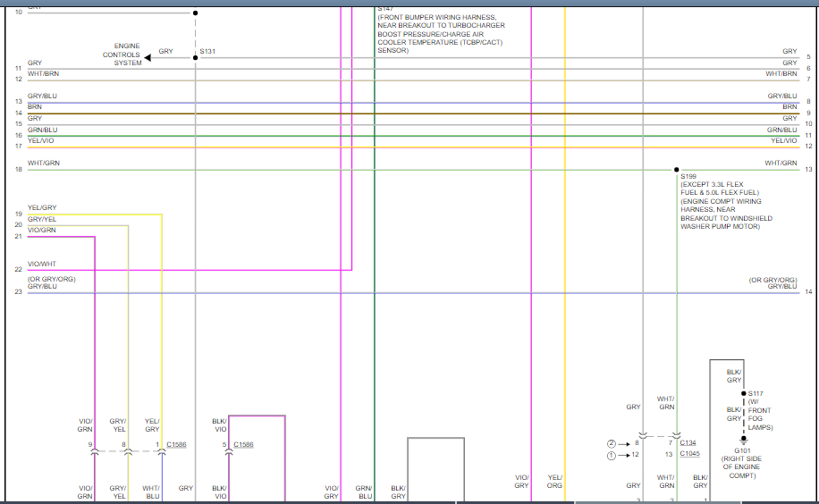The height and width of the screenshot is (504, 819).
Task: Open the C134 connector link
Action: pos(688,442)
